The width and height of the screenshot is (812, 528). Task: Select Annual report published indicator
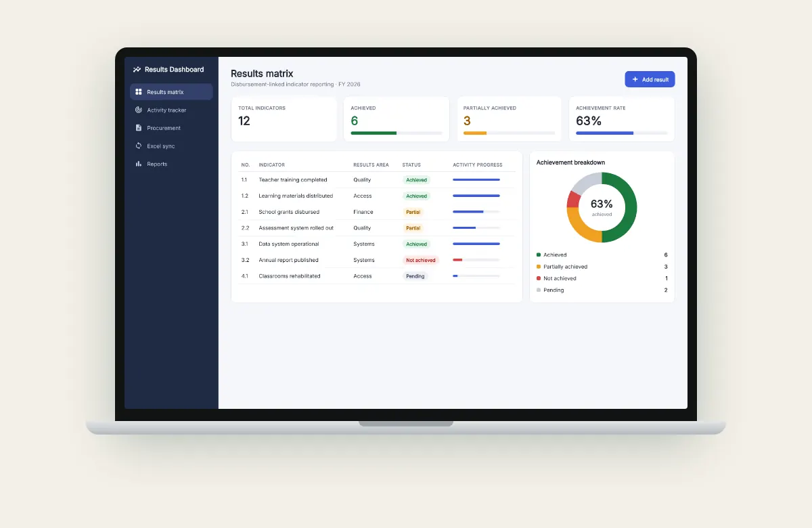pos(288,260)
